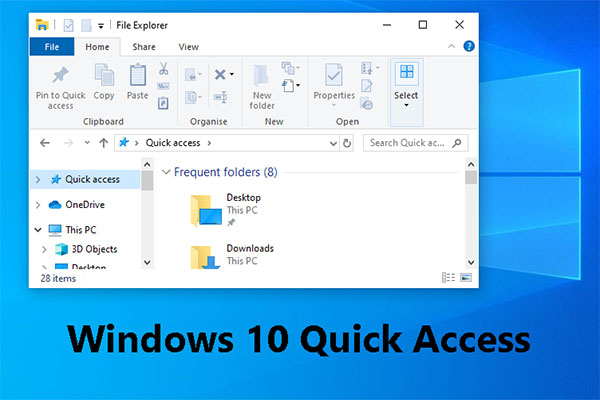Switch to details view icon in status bar

point(448,278)
